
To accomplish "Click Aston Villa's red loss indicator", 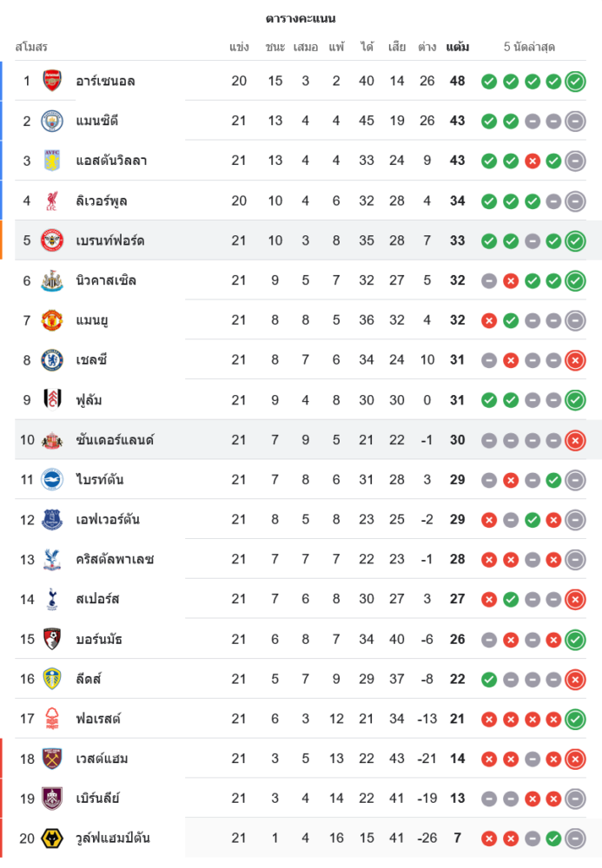I will tap(532, 161).
